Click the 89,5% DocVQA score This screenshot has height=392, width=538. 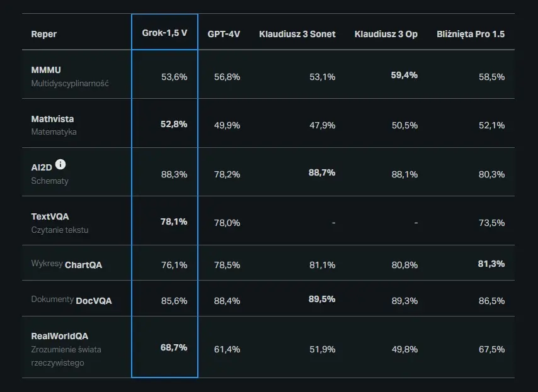tap(321, 299)
